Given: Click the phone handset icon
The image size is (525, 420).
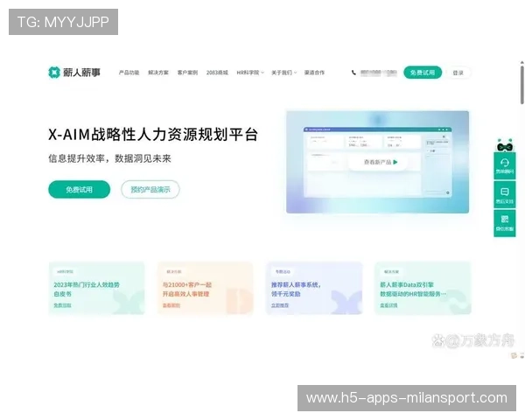Looking at the screenshot, I should (x=353, y=73).
